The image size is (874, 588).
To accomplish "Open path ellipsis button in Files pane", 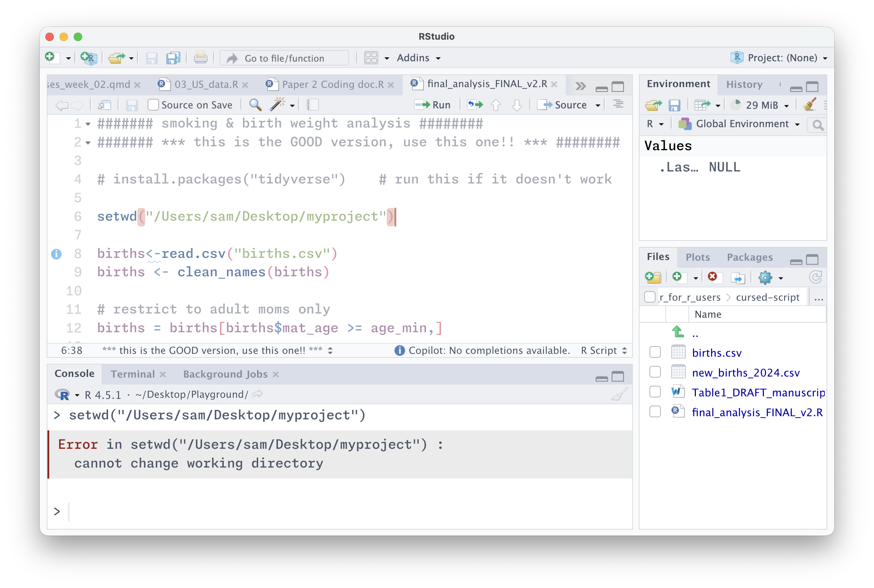I will 818,298.
